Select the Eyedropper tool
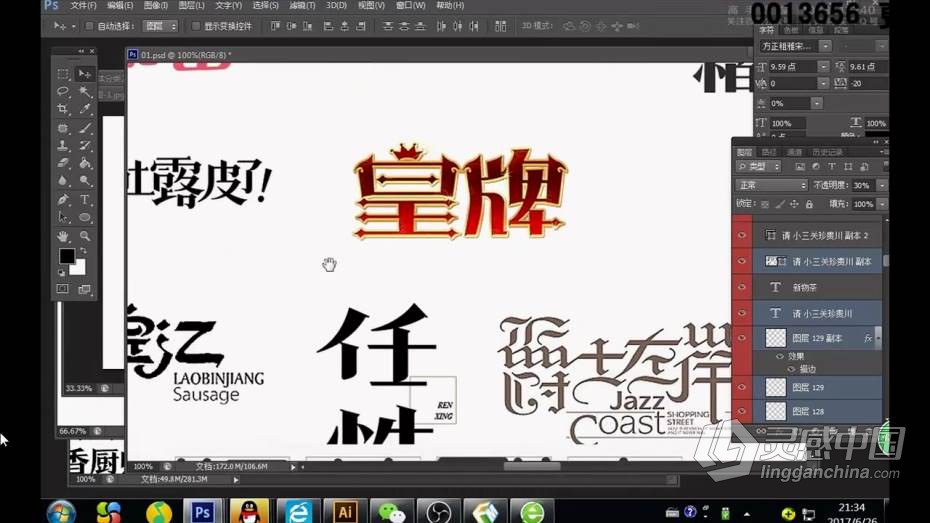 click(85, 109)
